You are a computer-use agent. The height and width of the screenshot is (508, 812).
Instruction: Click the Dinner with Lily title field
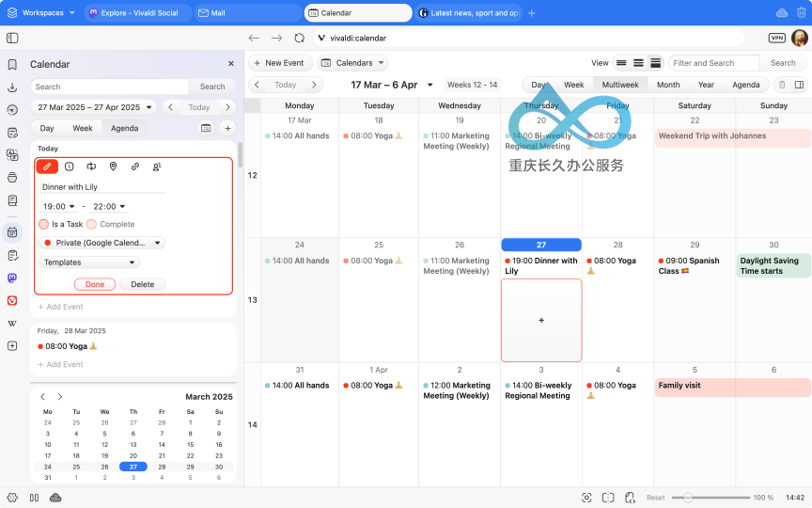pos(102,186)
